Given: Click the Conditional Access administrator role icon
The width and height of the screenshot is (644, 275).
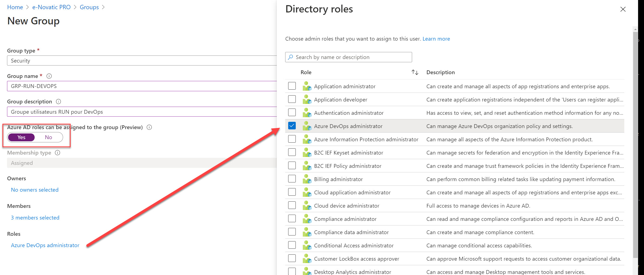Looking at the screenshot, I should [307, 245].
